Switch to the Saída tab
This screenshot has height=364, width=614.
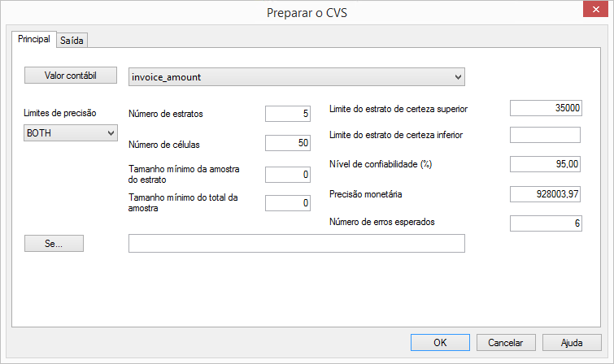pyautogui.click(x=72, y=40)
